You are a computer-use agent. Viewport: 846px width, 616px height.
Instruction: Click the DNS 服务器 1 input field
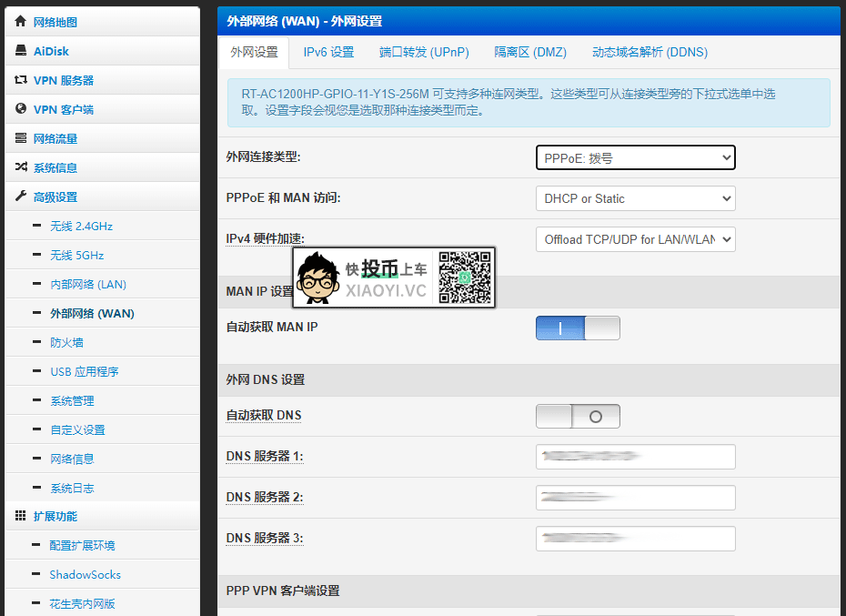(x=636, y=457)
